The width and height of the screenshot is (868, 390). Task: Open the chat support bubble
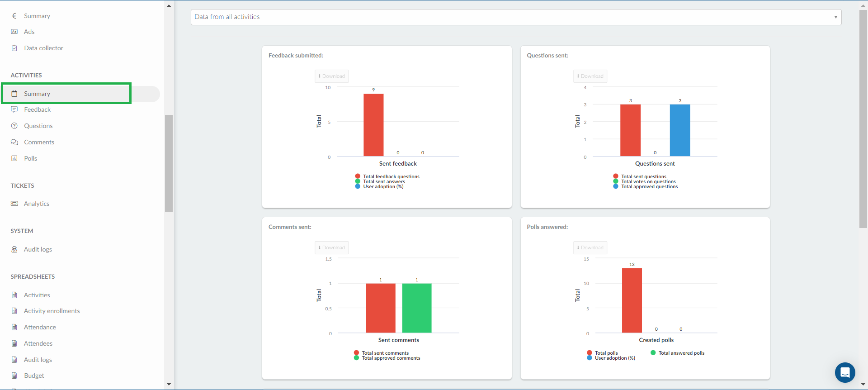pos(844,373)
